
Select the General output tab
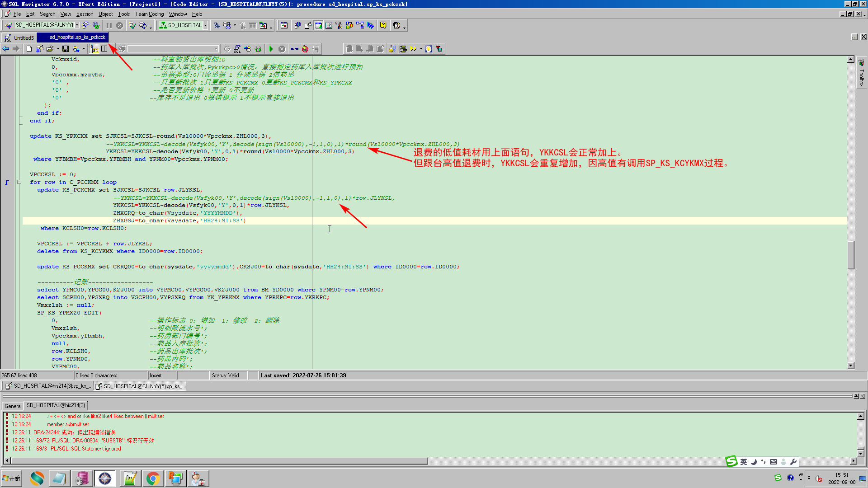coord(13,406)
